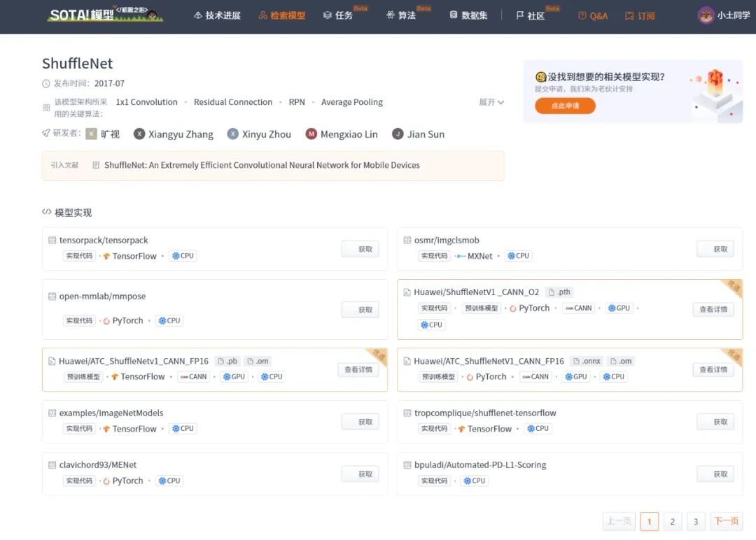Click the Jian Sun author avatar

coord(398,134)
